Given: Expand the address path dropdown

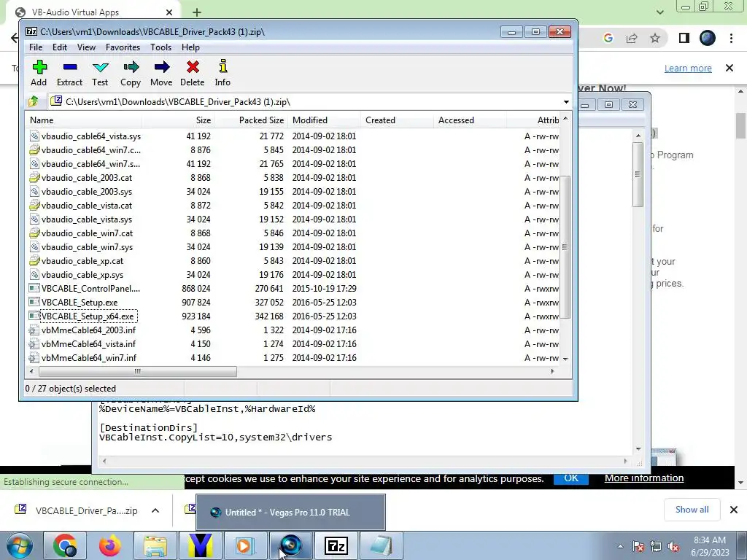Looking at the screenshot, I should tap(566, 102).
